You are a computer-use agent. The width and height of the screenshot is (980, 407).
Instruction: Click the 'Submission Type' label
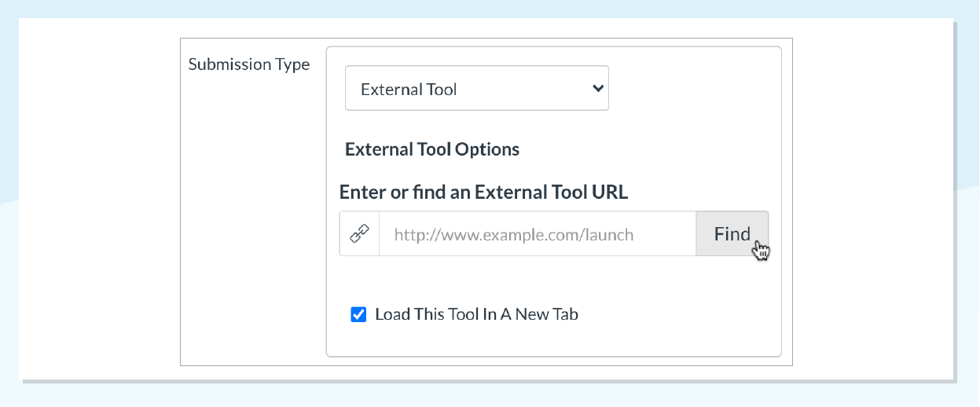[x=249, y=64]
